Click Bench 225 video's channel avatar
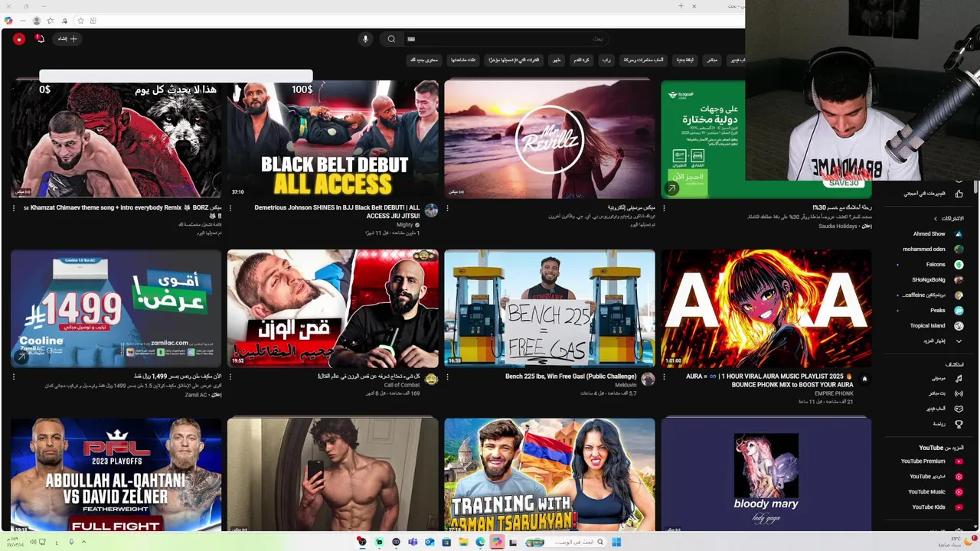Viewport: 980px width, 551px height. 648,380
